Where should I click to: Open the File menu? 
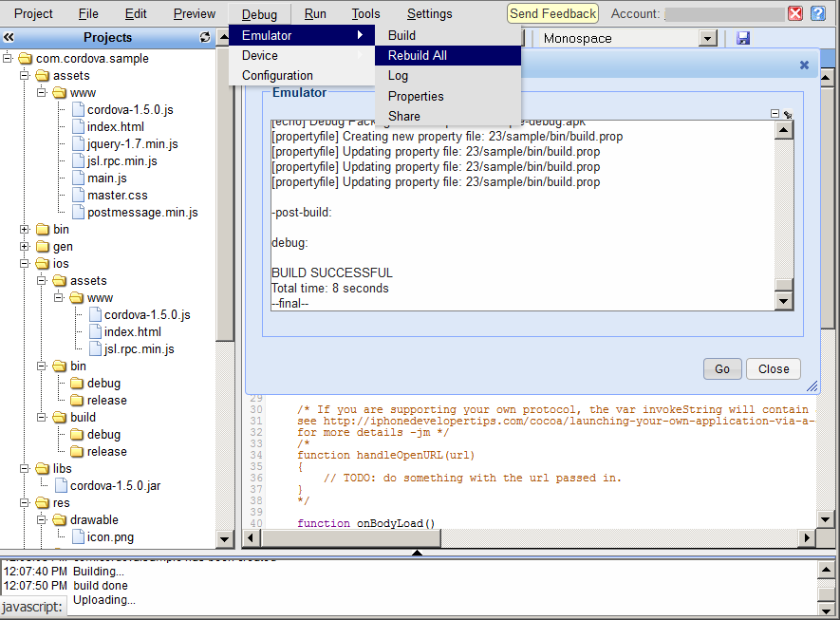[88, 14]
